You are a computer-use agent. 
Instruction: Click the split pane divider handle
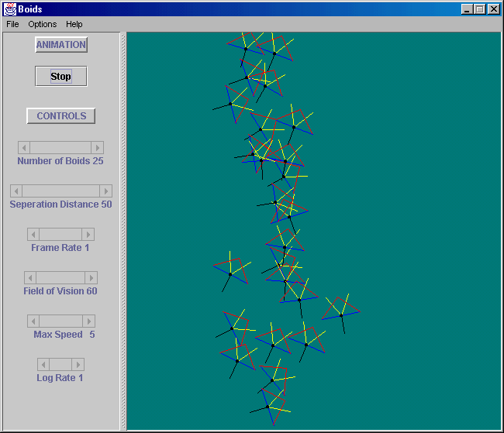click(123, 231)
